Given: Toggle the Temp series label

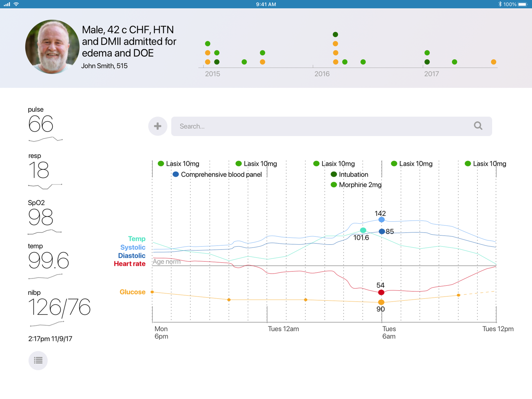Looking at the screenshot, I should click(137, 239).
